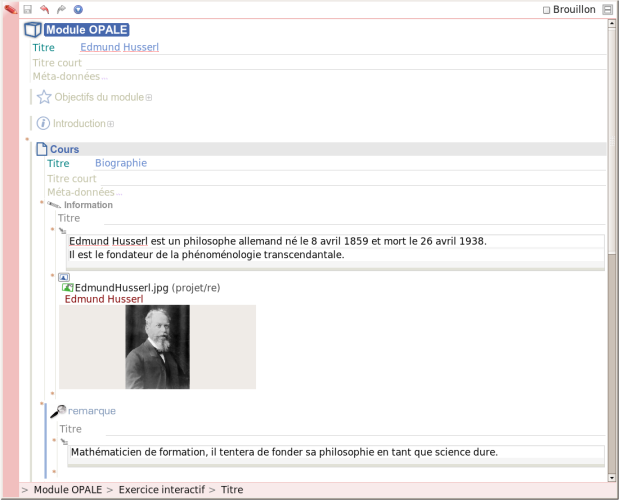
Task: Click the star icon beside Objectifs du module
Action: point(43,97)
